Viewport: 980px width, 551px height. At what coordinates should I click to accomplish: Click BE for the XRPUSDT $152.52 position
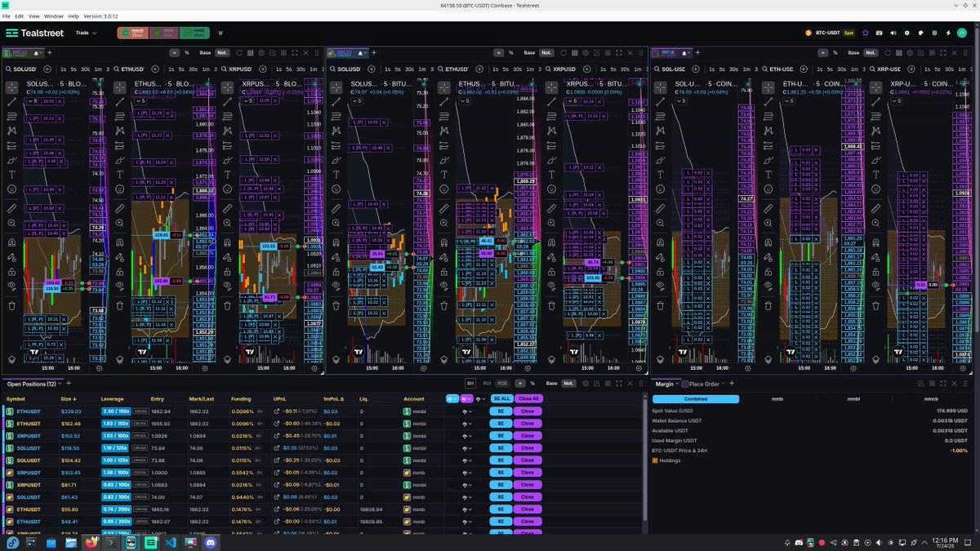coord(501,435)
